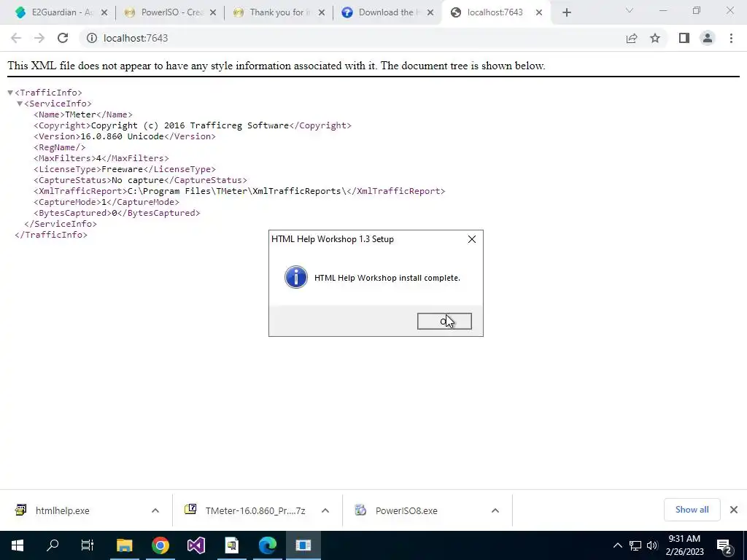The height and width of the screenshot is (560, 747).
Task: Click the Copyright XML line
Action: tap(193, 125)
